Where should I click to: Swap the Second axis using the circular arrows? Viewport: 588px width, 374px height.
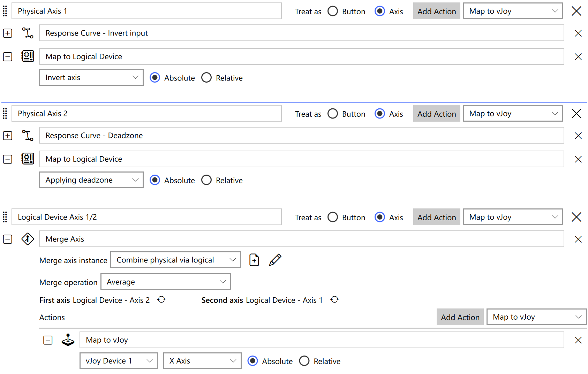pos(335,299)
